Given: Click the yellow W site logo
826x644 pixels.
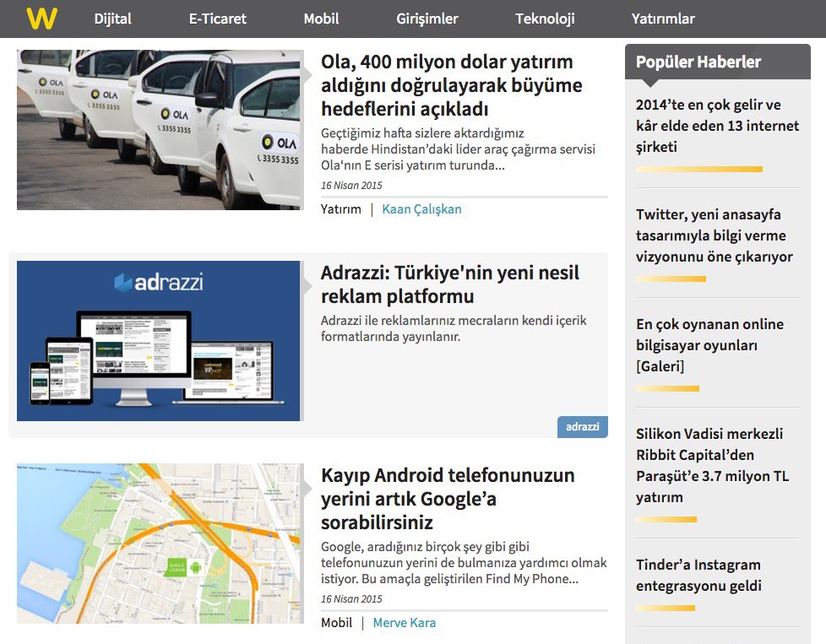Looking at the screenshot, I should pos(41,19).
